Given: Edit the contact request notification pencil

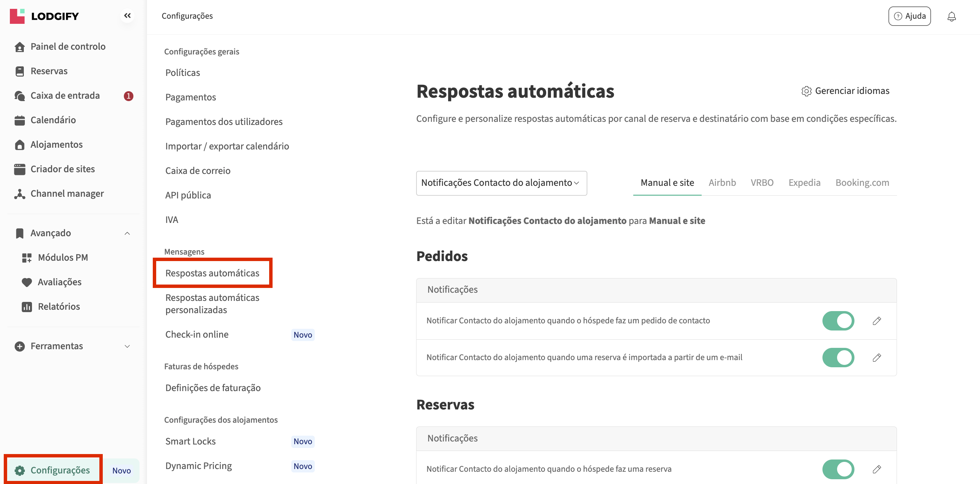Looking at the screenshot, I should click(x=877, y=321).
